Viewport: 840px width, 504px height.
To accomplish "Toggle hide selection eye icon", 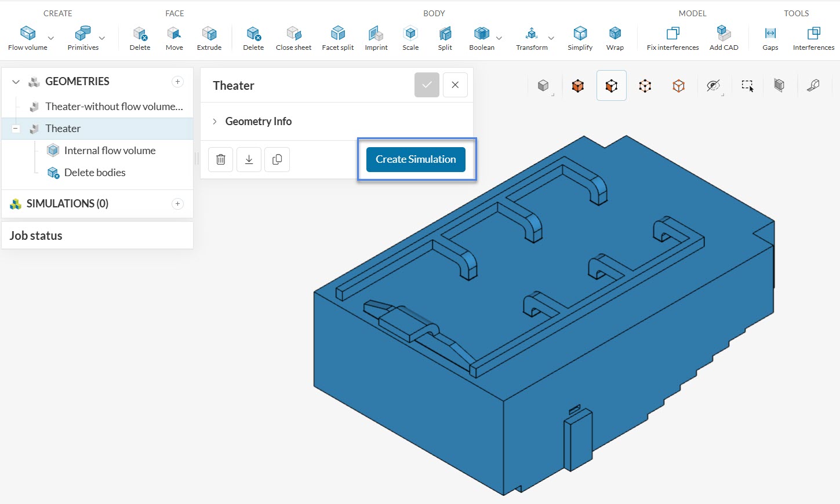I will tap(713, 86).
